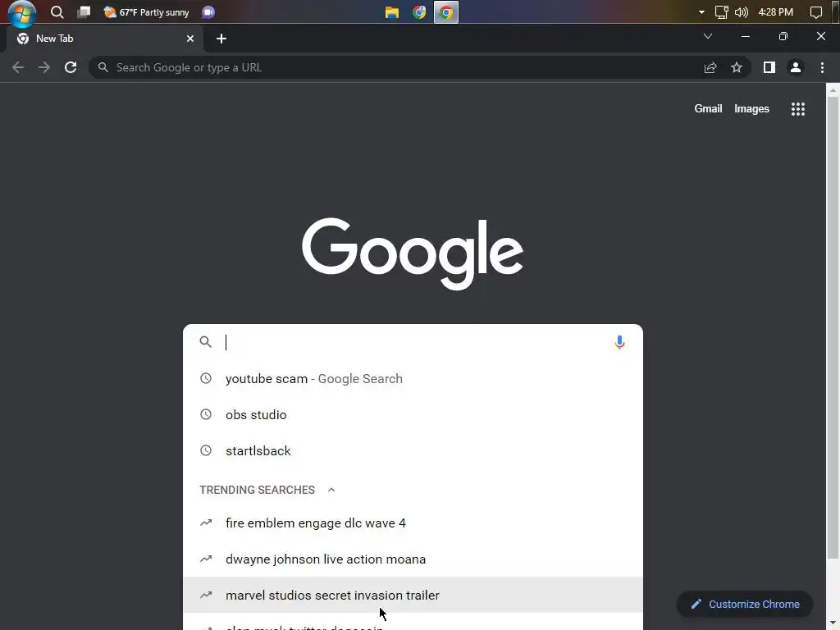Open taskbar search magnifier
The height and width of the screenshot is (630, 840).
(x=57, y=12)
